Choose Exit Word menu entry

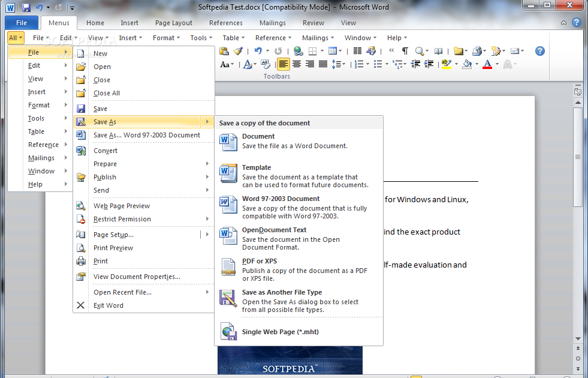tap(144, 305)
